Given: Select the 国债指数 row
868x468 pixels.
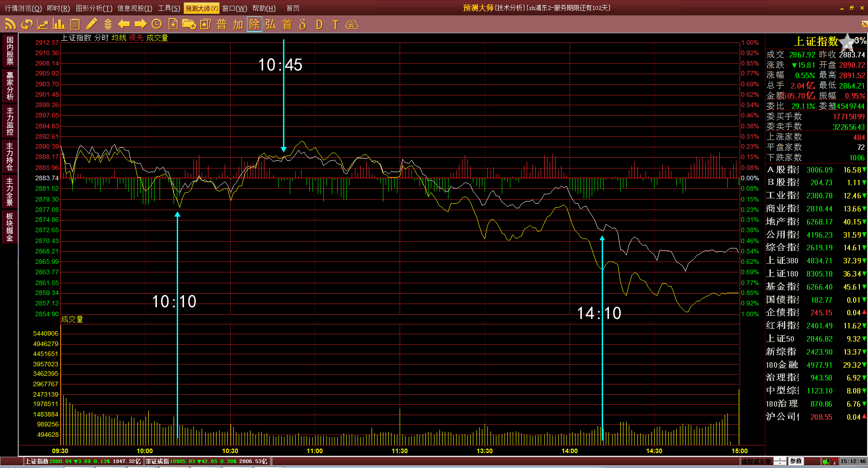Looking at the screenshot, I should click(x=816, y=300).
